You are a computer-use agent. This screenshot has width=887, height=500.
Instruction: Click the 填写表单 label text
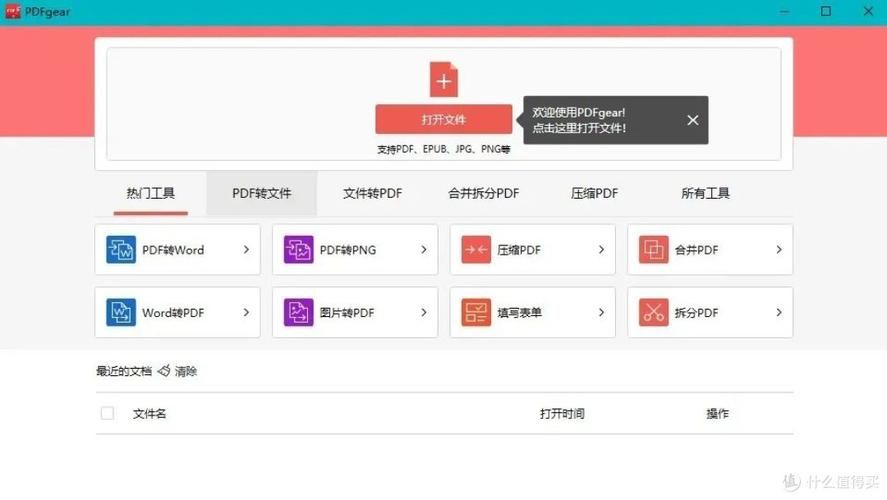click(519, 313)
